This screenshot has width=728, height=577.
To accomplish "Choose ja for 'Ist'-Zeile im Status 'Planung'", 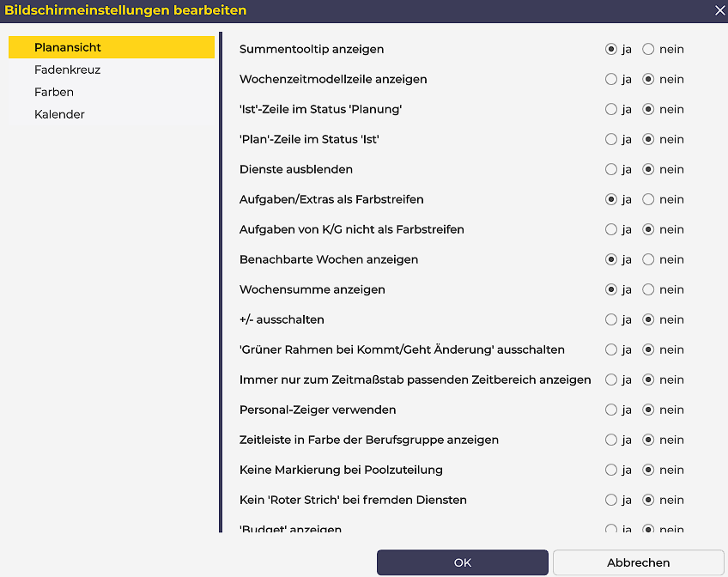I will click(x=611, y=109).
